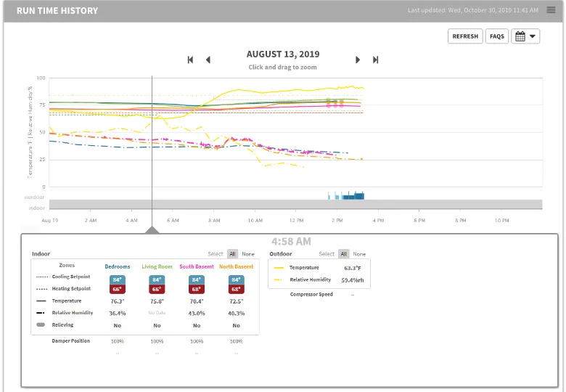Image resolution: width=566 pixels, height=392 pixels.
Task: Click North Basemt 84° cooling badge
Action: point(237,279)
